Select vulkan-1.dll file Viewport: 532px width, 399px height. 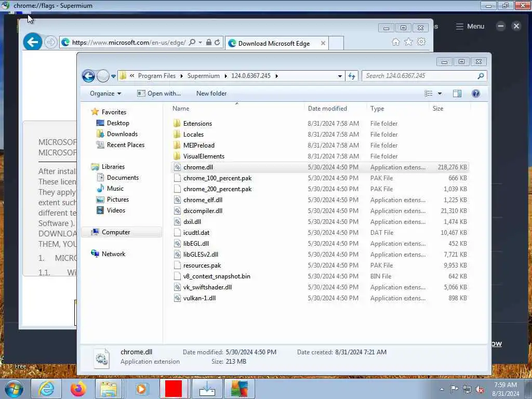coord(199,298)
